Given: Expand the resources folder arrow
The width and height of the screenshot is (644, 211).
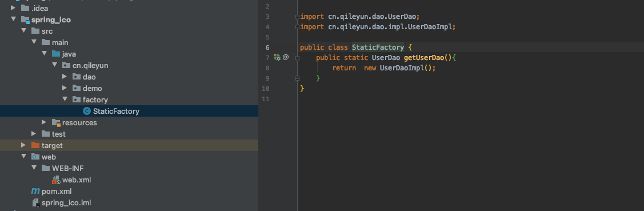Looking at the screenshot, I should click(44, 122).
